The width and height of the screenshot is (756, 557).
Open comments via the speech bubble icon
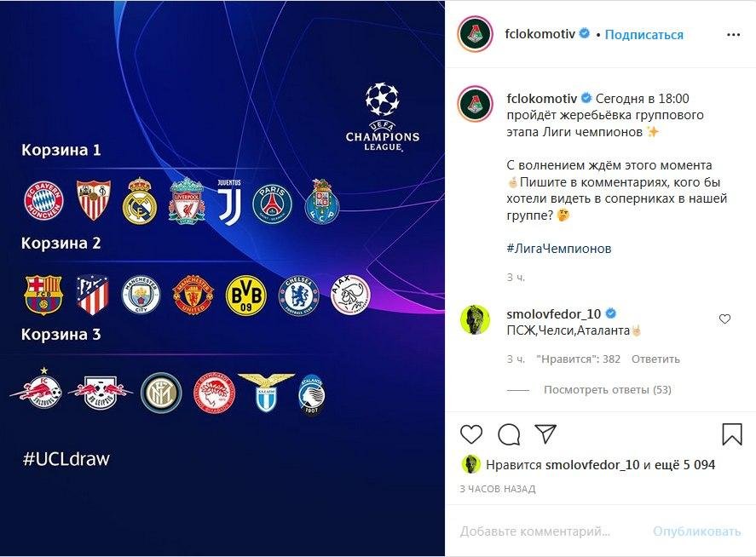tap(509, 434)
